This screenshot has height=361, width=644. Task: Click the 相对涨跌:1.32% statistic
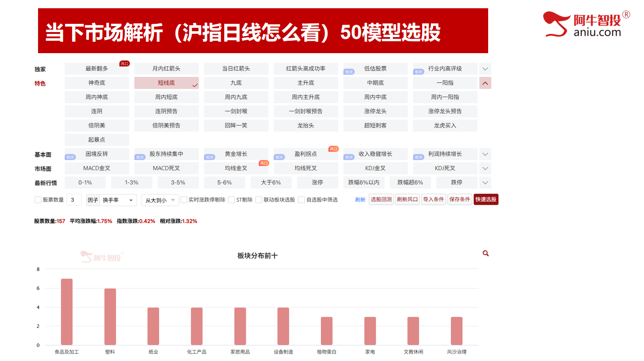(x=178, y=221)
